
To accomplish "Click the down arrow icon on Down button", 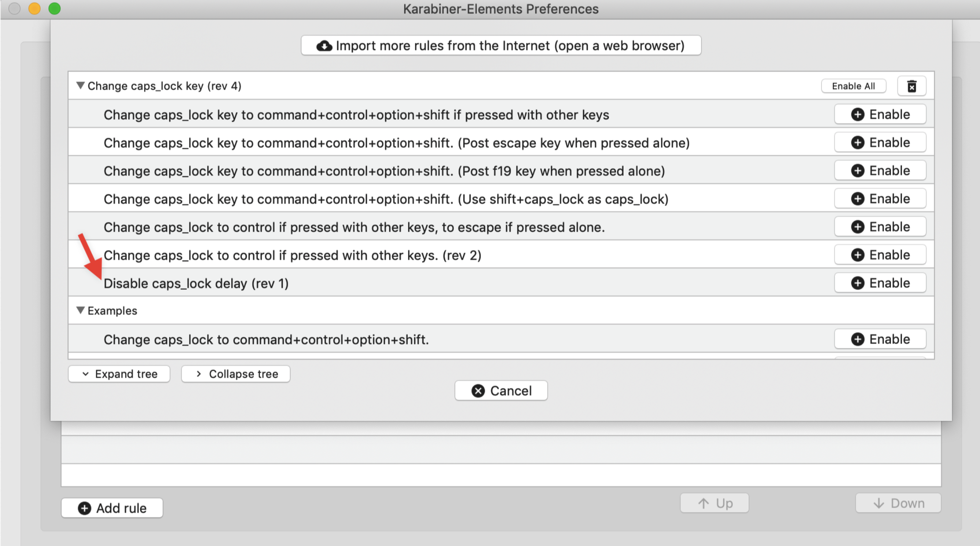I will pyautogui.click(x=879, y=503).
